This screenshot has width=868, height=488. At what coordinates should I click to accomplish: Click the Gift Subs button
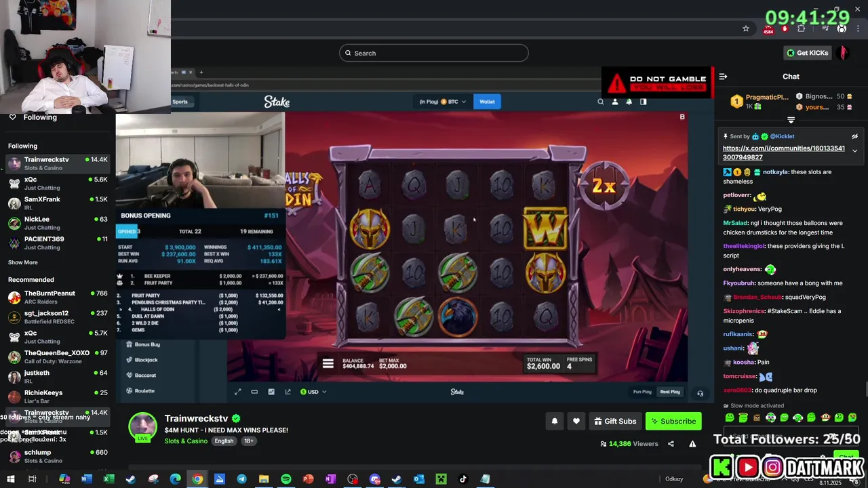coord(615,421)
